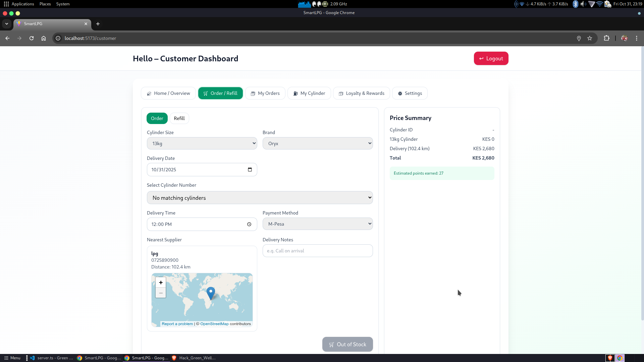The height and width of the screenshot is (362, 644).
Task: Expand the Cylinder Size dropdown
Action: click(x=202, y=143)
